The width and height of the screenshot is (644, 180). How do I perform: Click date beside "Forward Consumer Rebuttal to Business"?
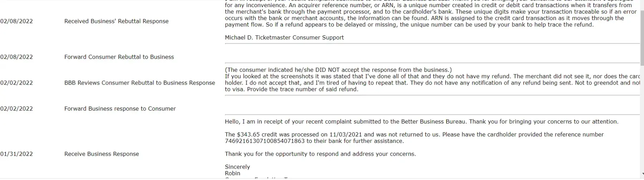click(16, 57)
